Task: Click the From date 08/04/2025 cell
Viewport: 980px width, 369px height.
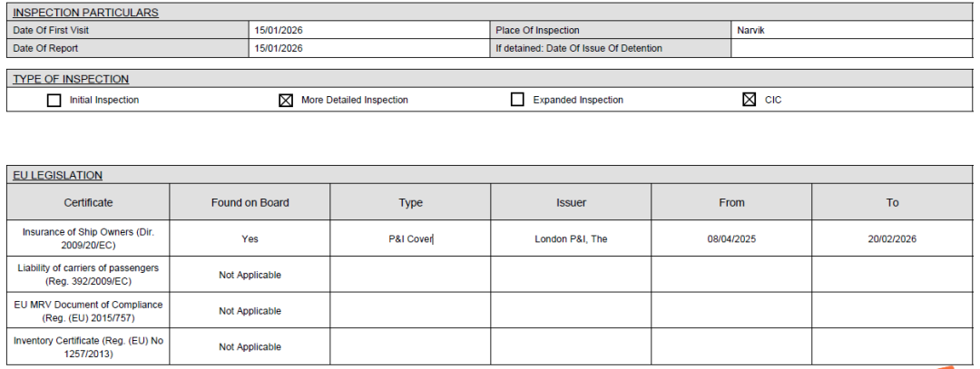Action: tap(731, 238)
